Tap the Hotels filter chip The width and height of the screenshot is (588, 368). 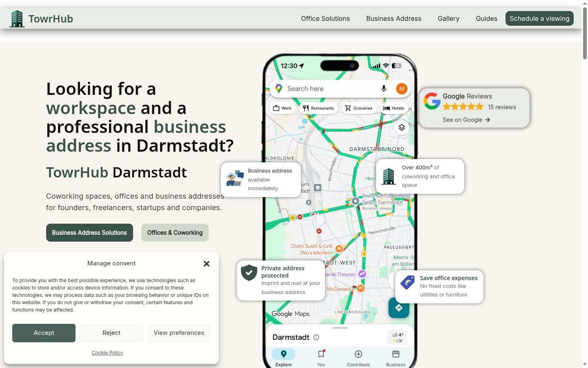[394, 108]
